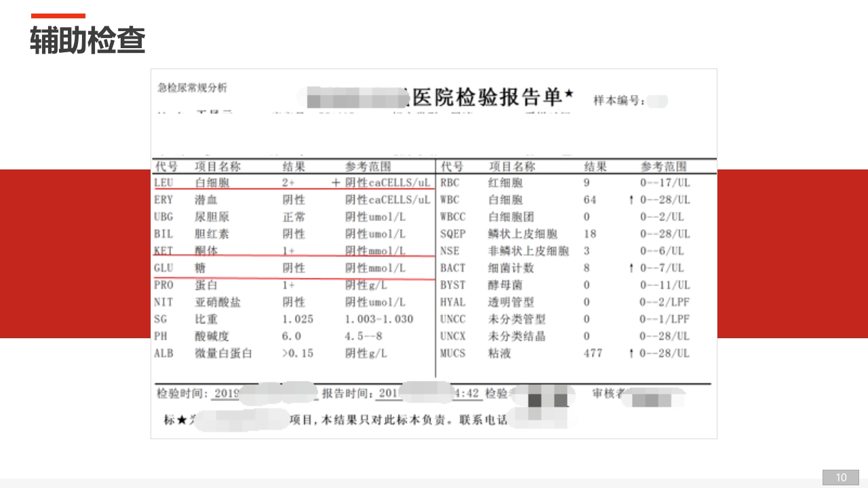Screen dimensions: 868x488
Task: Select the LEU 白细胞 result row
Action: (224, 183)
